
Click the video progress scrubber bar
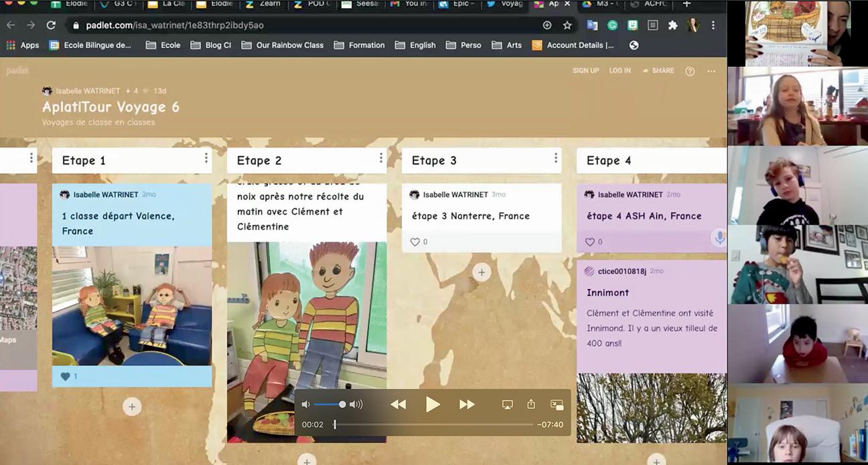pos(433,424)
